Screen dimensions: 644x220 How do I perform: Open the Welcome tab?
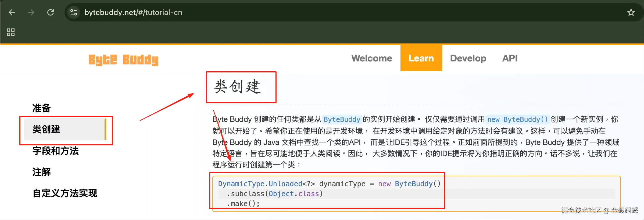pos(372,58)
